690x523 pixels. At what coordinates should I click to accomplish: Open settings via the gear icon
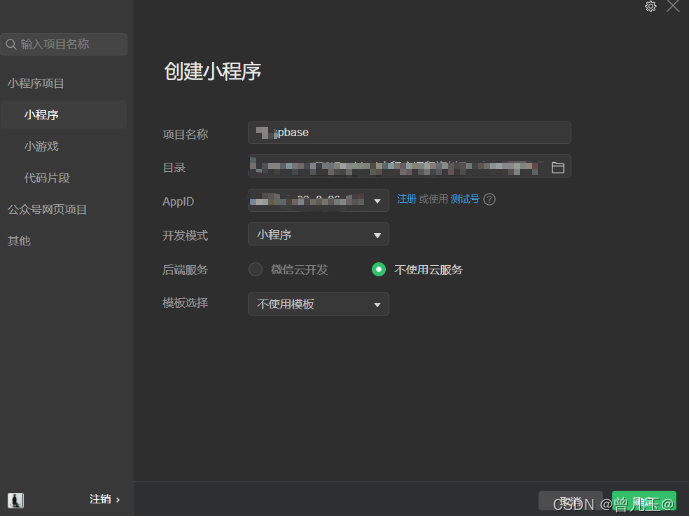(650, 6)
